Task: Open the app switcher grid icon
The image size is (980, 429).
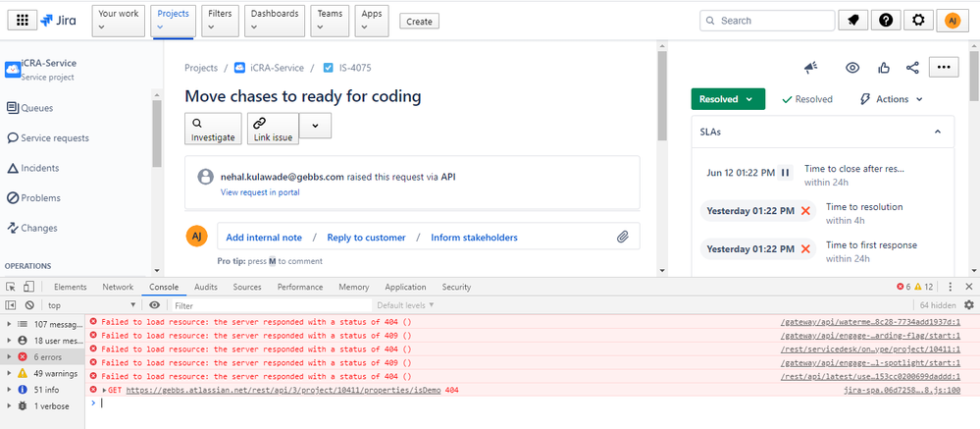Action: pos(22,21)
